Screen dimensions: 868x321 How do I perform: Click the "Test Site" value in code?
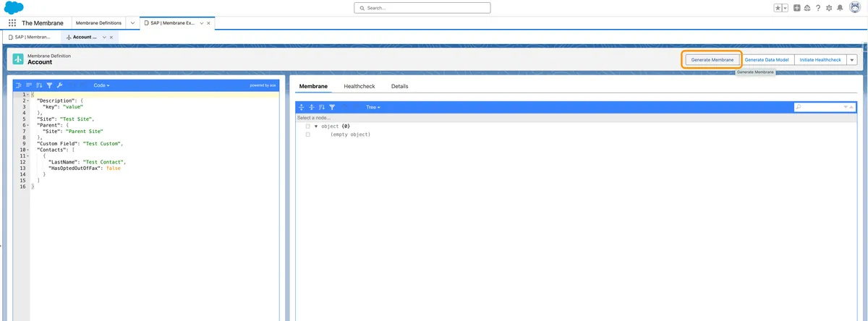(x=77, y=119)
